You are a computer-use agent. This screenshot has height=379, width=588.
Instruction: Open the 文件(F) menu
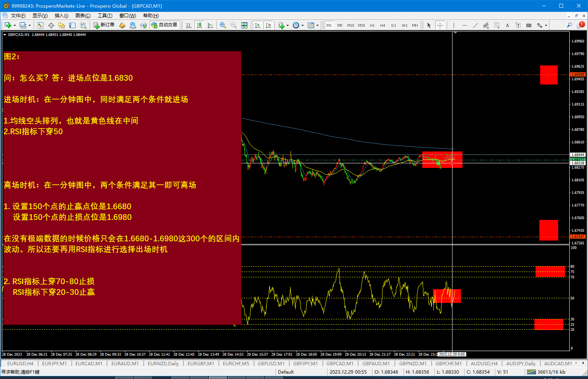point(18,16)
